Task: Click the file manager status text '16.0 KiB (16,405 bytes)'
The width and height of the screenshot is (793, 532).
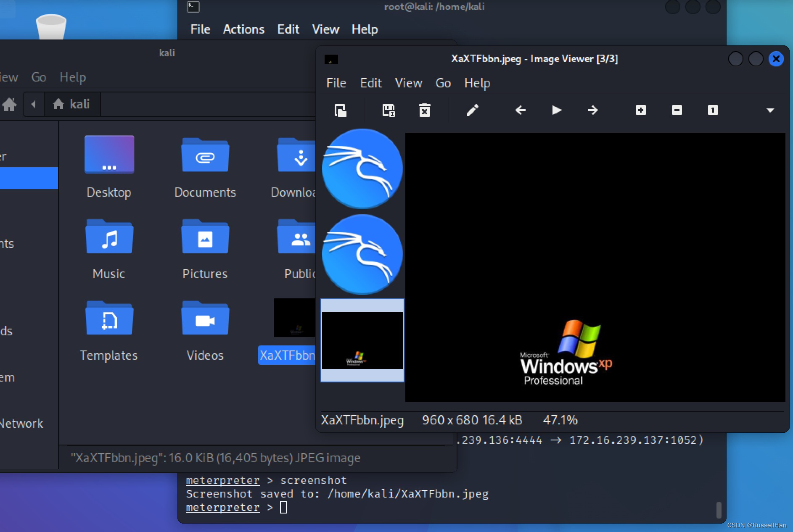Action: coord(230,458)
